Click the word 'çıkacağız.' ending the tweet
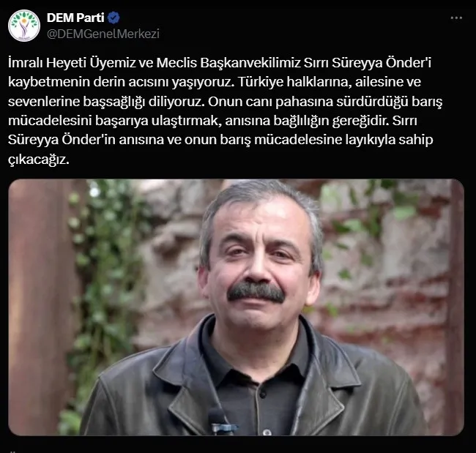 point(39,160)
